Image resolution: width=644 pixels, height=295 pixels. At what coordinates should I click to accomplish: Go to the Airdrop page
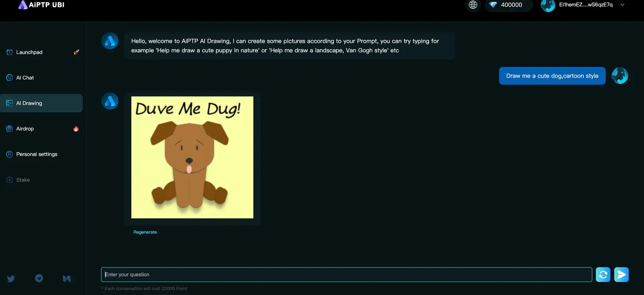click(25, 129)
